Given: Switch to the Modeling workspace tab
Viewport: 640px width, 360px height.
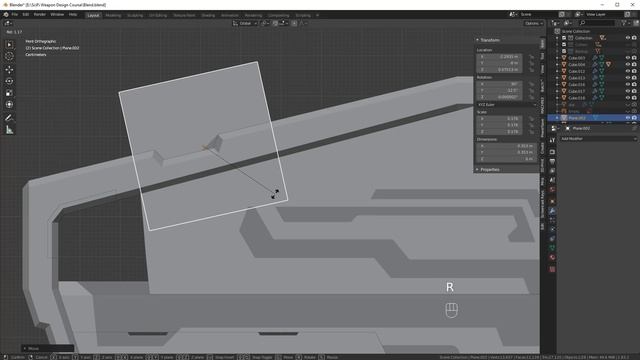Looking at the screenshot, I should [x=113, y=15].
